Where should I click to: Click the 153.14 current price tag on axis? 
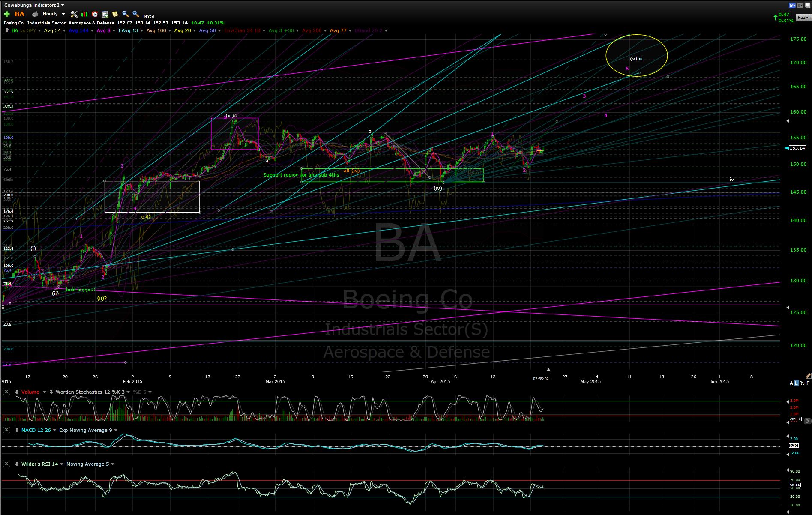[797, 148]
